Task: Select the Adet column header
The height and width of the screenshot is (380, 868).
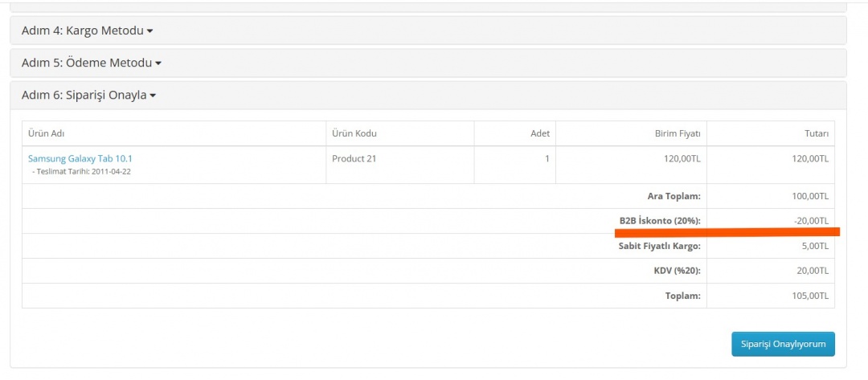Action: tap(539, 133)
